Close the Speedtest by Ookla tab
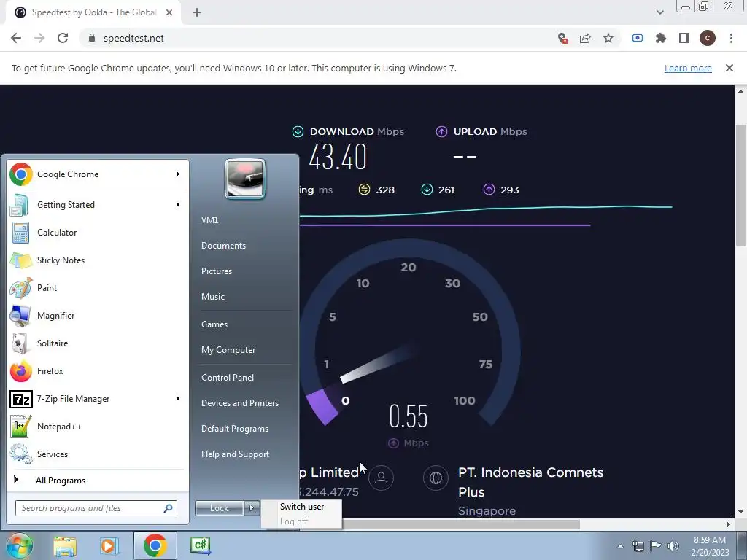This screenshot has height=560, width=747. pyautogui.click(x=169, y=12)
